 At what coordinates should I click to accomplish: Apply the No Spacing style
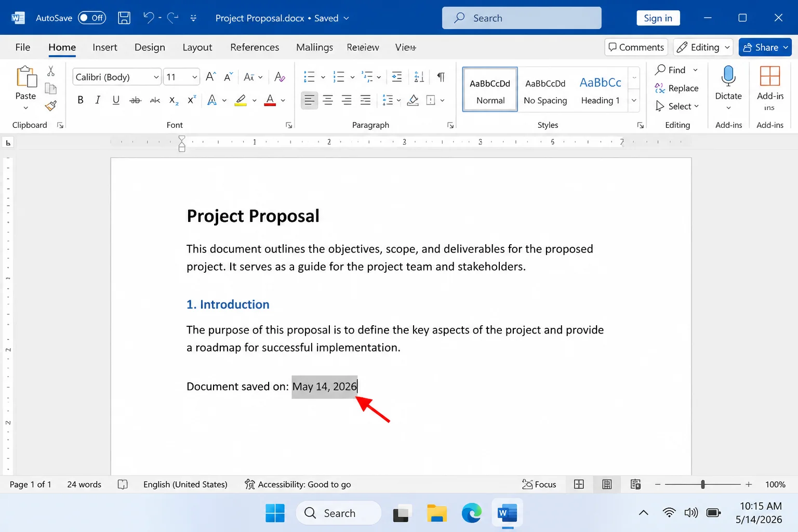click(x=546, y=89)
